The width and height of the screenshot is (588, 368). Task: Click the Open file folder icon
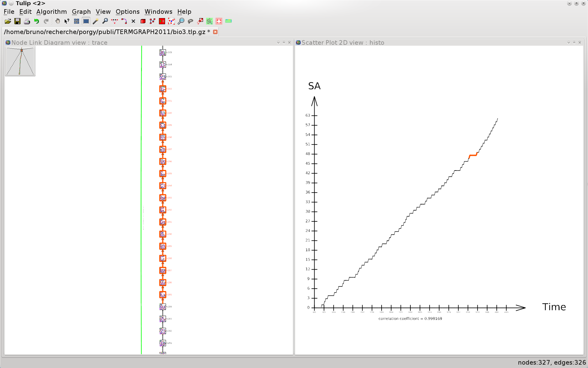8,21
